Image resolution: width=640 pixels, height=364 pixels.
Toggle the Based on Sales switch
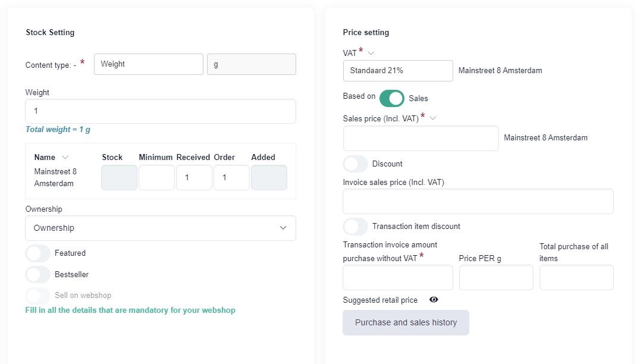click(x=391, y=98)
